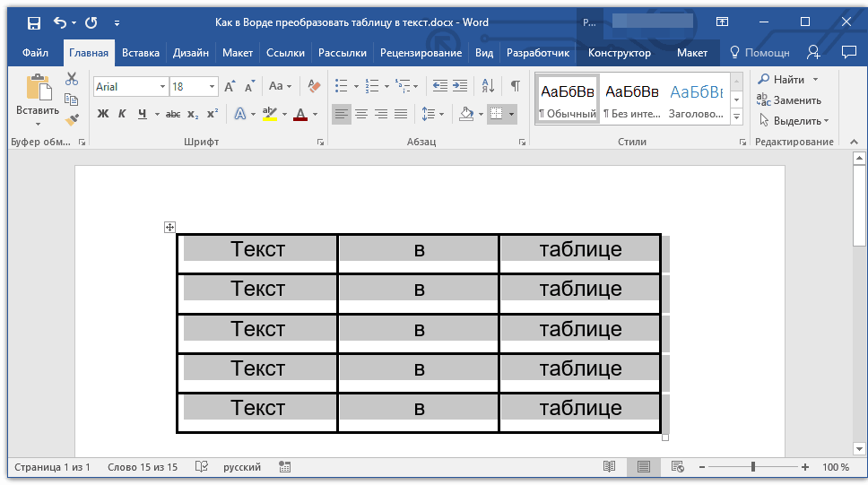Click the zoom slider handle
868x485 pixels.
click(753, 467)
